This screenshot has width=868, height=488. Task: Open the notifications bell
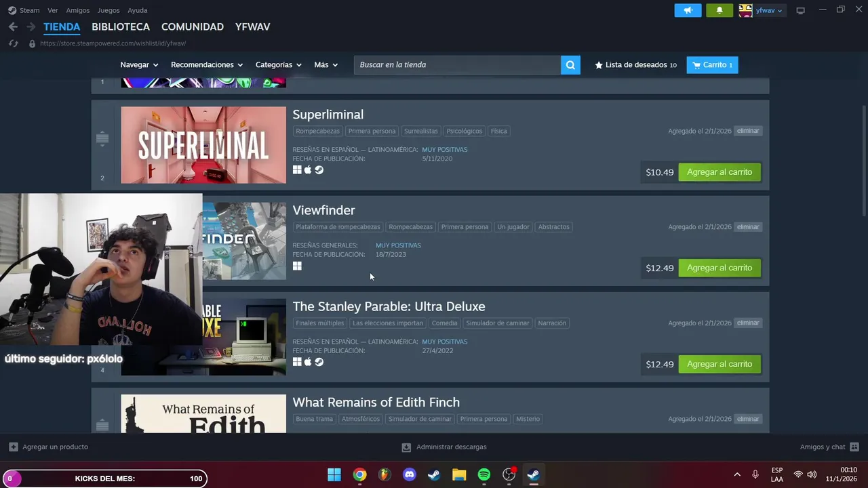(x=719, y=10)
